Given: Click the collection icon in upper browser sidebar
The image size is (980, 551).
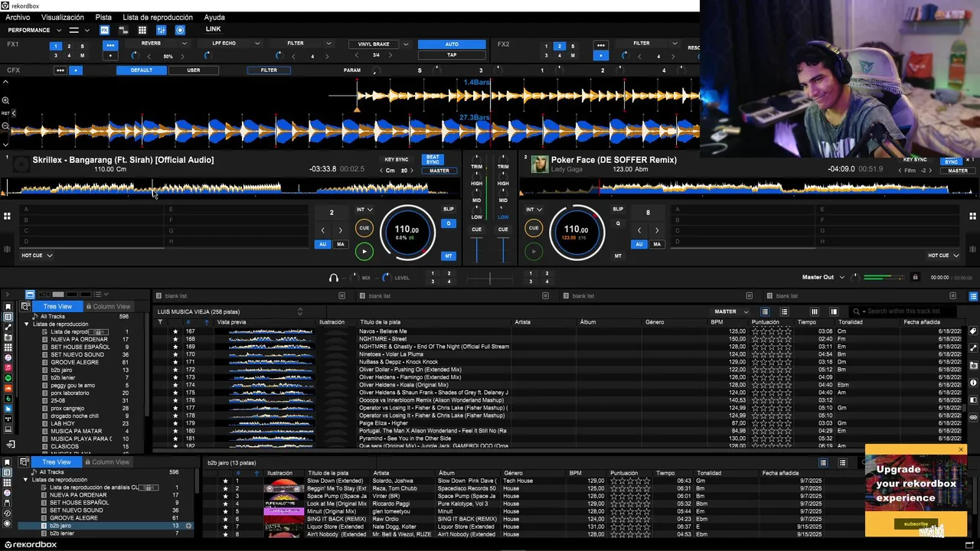Looking at the screenshot, I should (x=8, y=317).
